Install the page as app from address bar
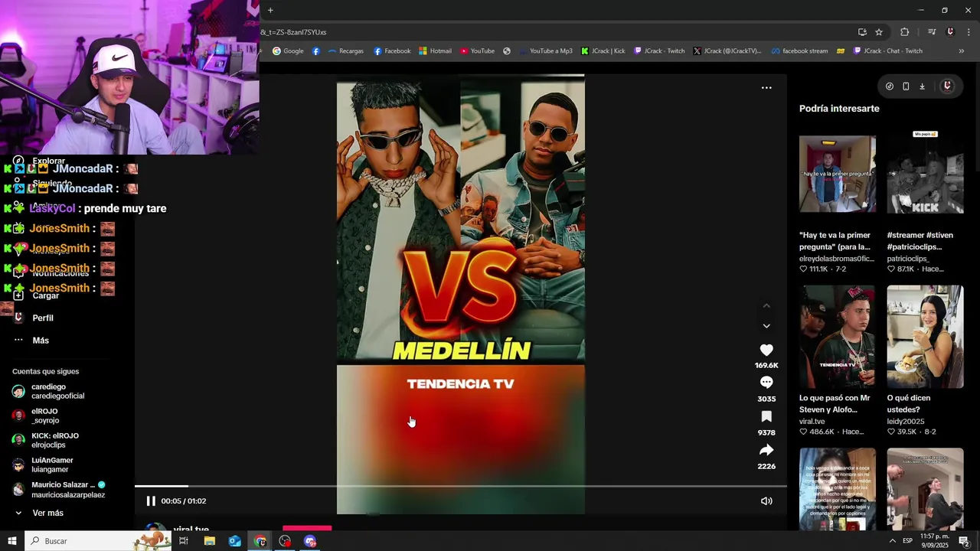 pos(862,32)
